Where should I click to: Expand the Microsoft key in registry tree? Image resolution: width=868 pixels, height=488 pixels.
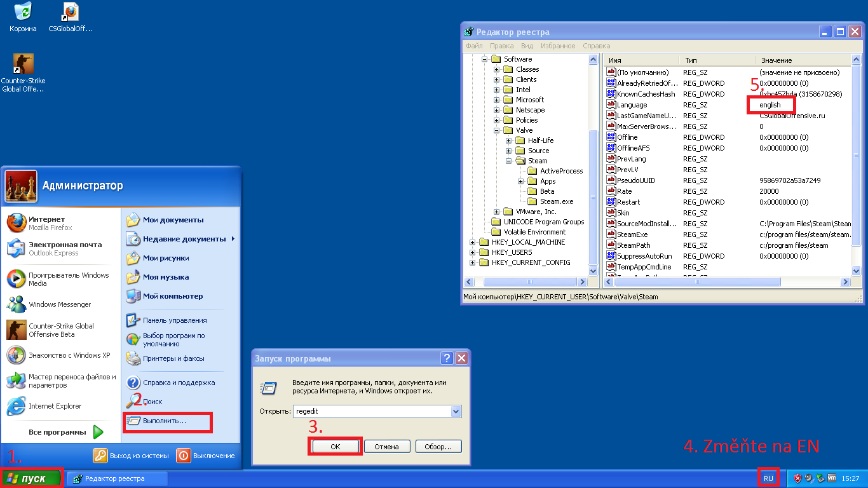pyautogui.click(x=496, y=100)
